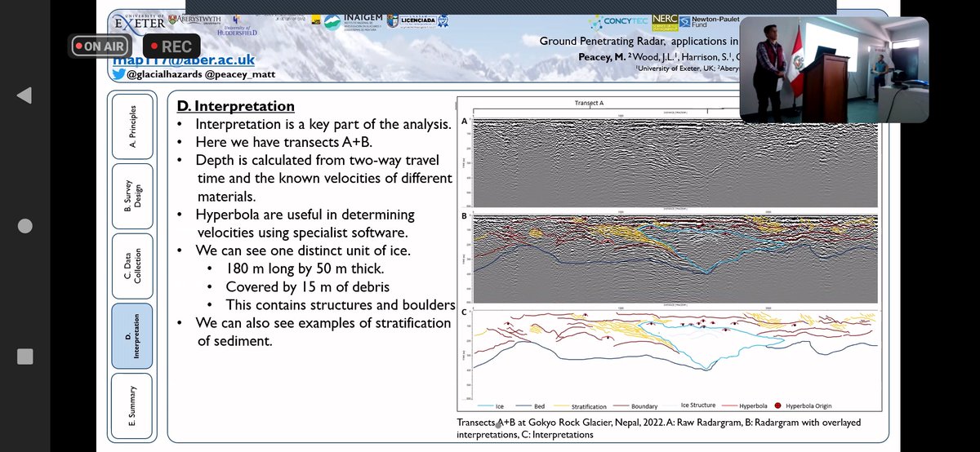Image resolution: width=980 pixels, height=452 pixels.
Task: Click the Twitter bird icon beside @glacialhazards
Action: (x=118, y=74)
